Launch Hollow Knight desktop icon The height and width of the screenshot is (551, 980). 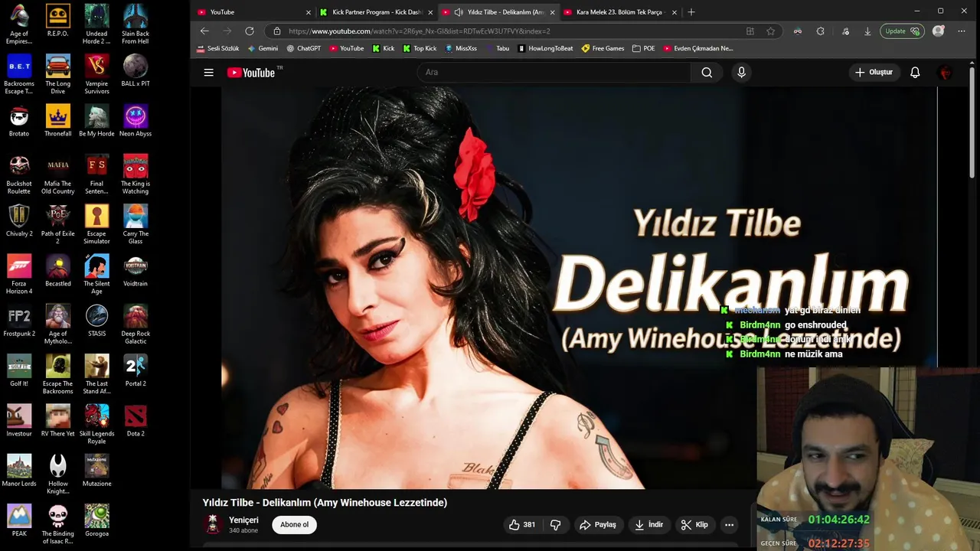57,474
